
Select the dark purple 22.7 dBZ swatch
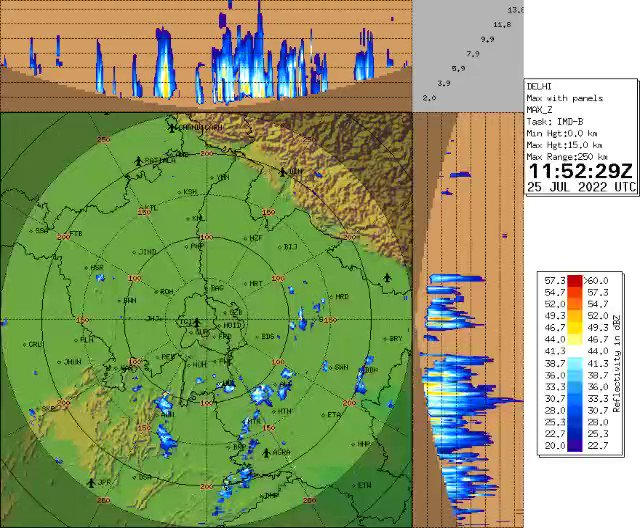coord(575,446)
